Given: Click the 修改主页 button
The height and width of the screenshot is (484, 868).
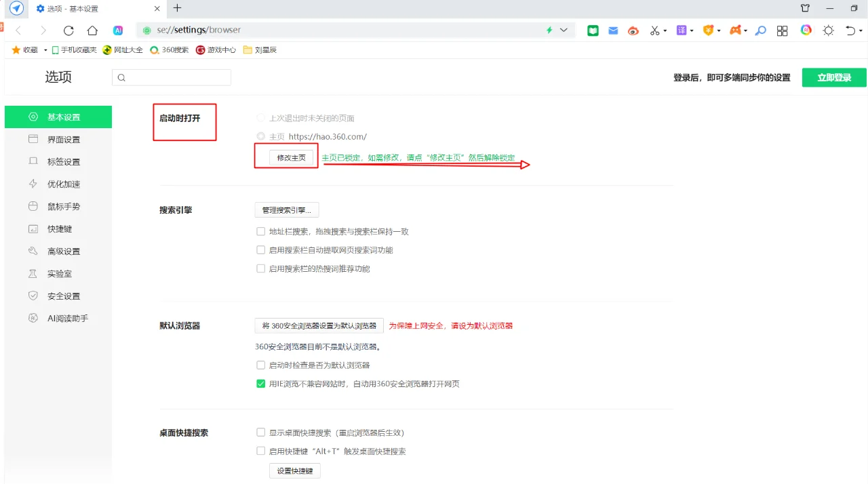Looking at the screenshot, I should 292,157.
